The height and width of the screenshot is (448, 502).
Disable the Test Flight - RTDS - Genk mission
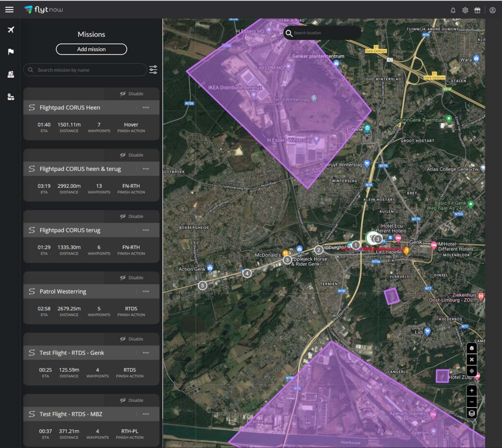click(x=132, y=339)
